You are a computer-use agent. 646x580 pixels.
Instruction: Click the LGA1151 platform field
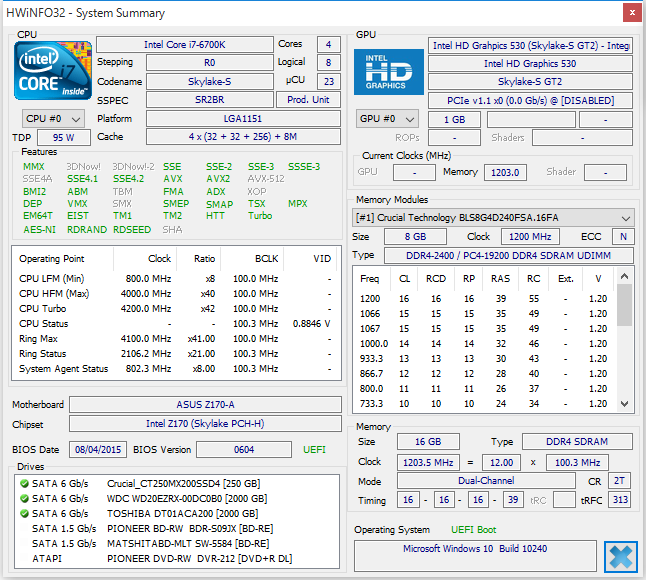click(243, 119)
